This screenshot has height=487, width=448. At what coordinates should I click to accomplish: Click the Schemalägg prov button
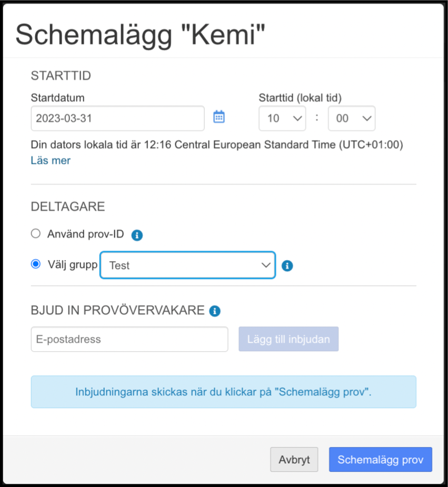(x=380, y=459)
